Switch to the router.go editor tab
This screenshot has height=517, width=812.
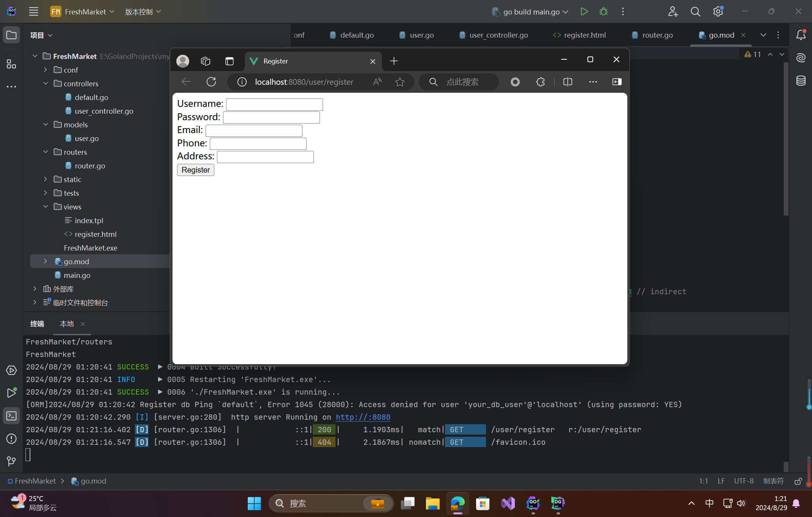(657, 35)
